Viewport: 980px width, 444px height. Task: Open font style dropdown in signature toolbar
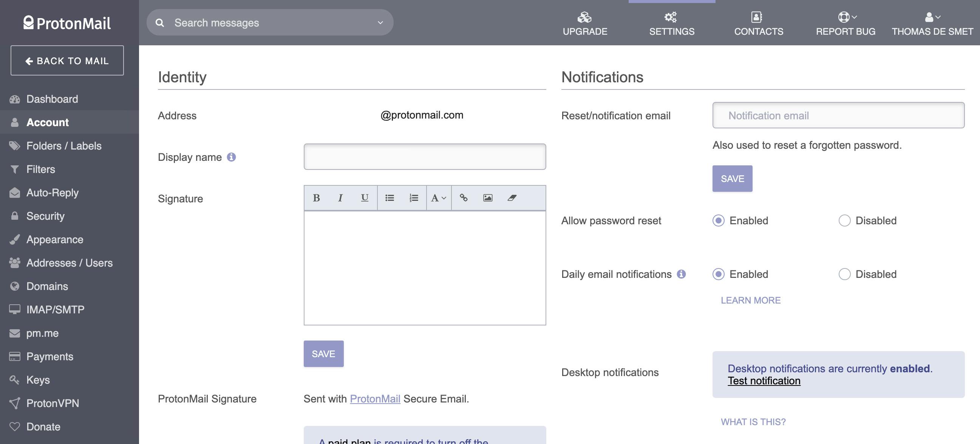[438, 198]
